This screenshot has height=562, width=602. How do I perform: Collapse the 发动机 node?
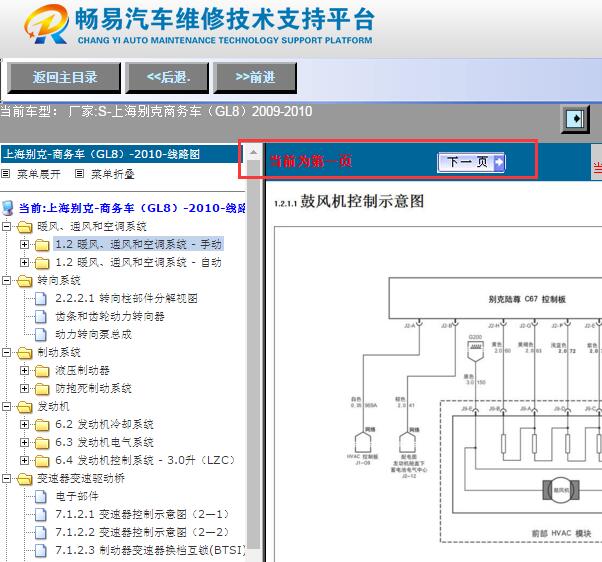click(x=7, y=406)
